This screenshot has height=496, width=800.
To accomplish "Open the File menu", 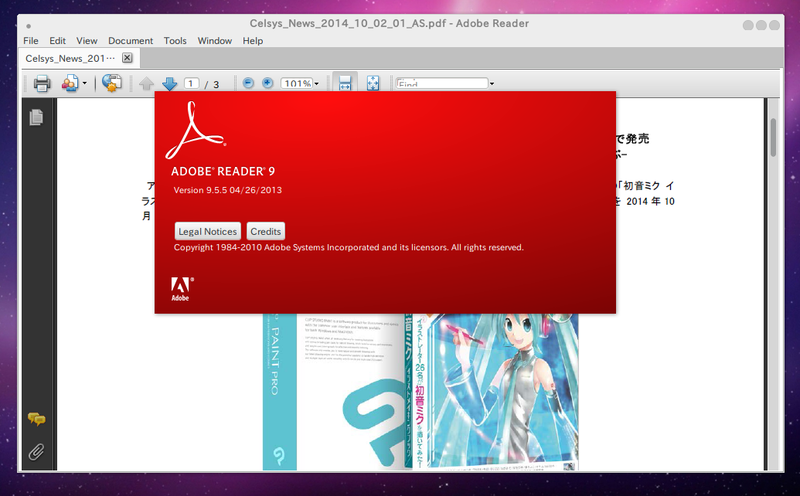I will (x=31, y=41).
